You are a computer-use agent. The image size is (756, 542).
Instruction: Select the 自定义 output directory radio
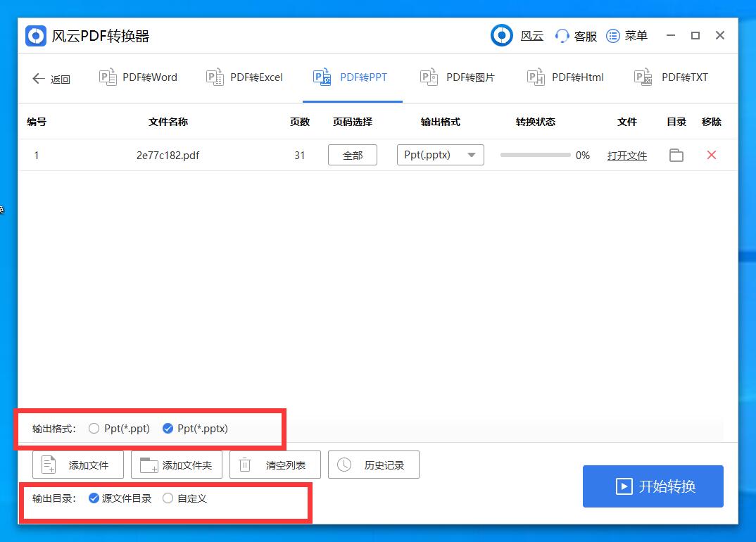(x=168, y=498)
